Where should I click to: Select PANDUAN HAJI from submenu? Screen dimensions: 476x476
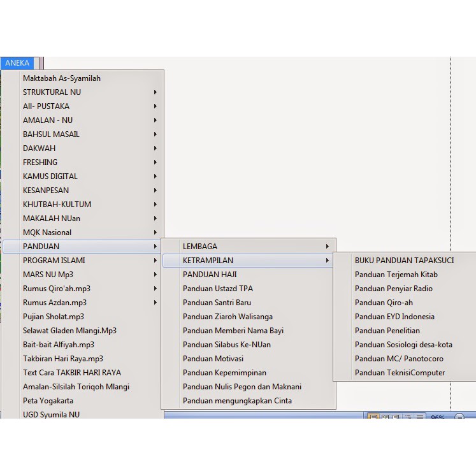(210, 275)
